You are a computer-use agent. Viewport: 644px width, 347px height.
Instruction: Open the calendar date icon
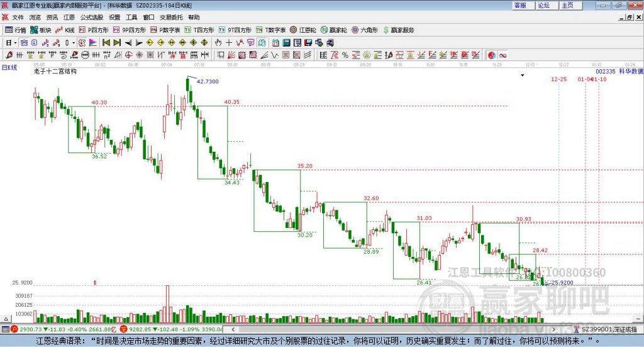click(275, 43)
